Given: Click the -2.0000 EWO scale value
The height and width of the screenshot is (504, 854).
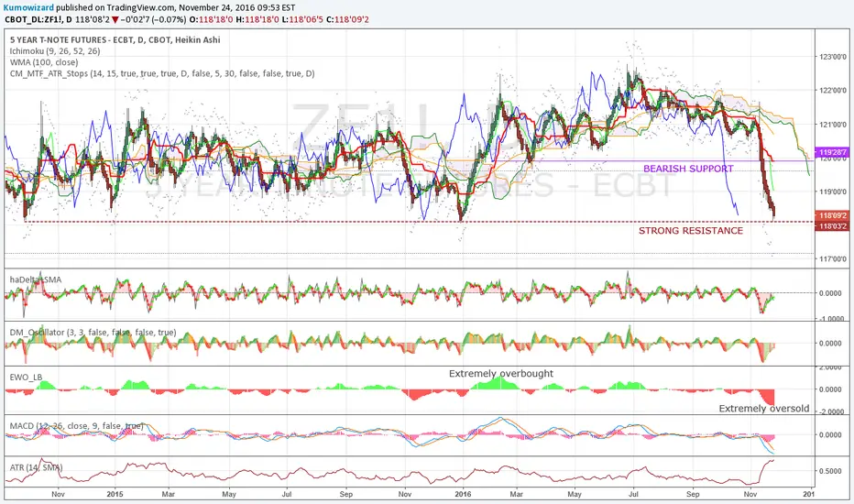Looking at the screenshot, I should coord(834,412).
